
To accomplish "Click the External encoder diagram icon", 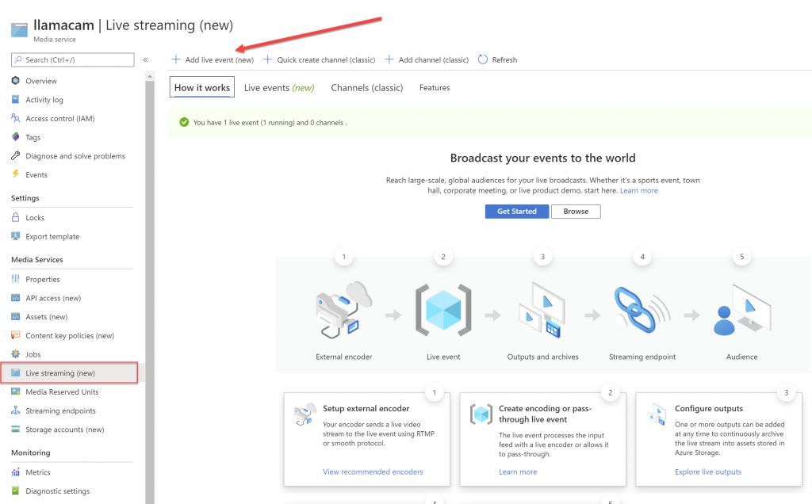I will pyautogui.click(x=344, y=310).
